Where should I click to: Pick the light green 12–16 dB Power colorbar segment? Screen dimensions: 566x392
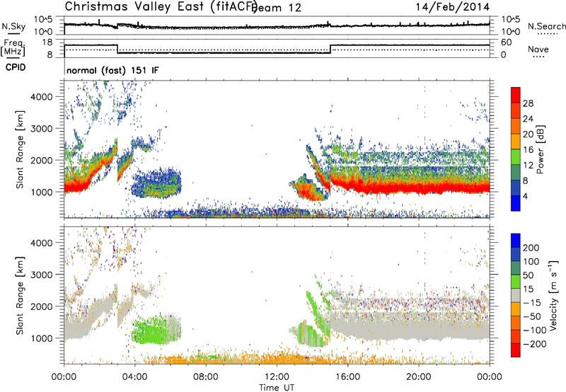coord(516,156)
